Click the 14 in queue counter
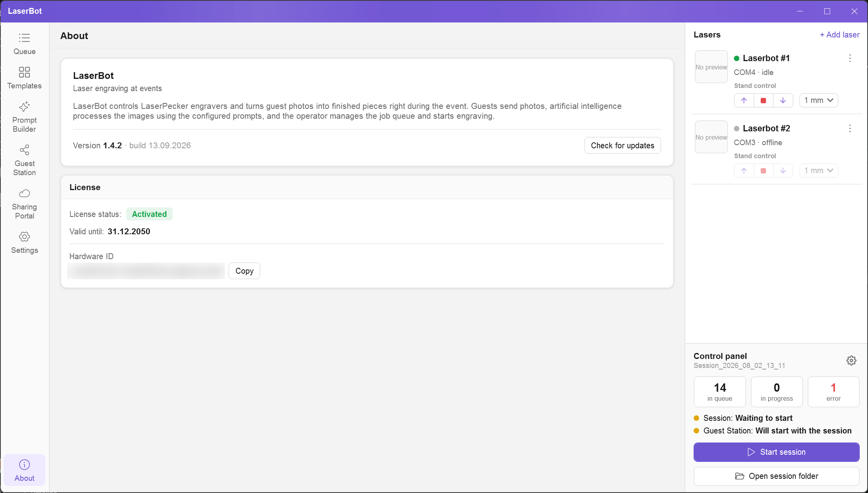 [720, 392]
